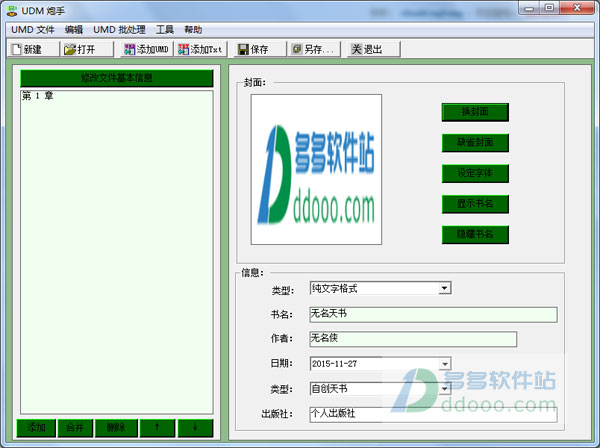This screenshot has width=600, height=448.
Task: Click the 添加Txt toolbar icon
Action: point(184,49)
